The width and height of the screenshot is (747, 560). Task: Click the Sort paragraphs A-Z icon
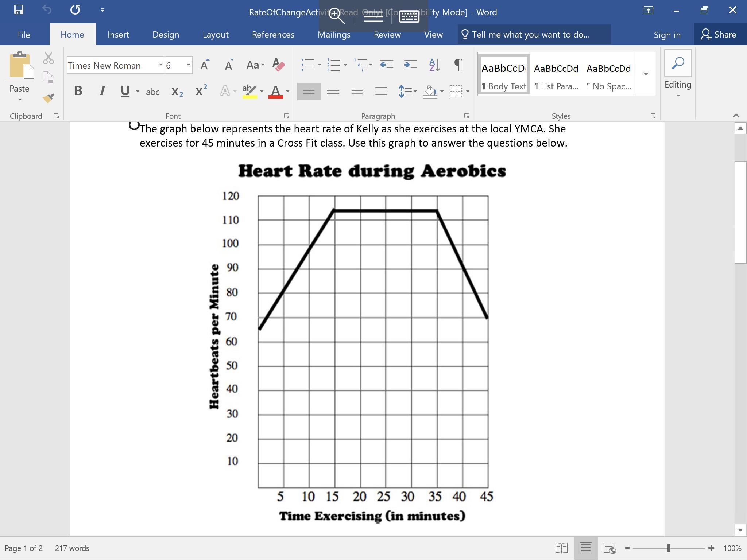click(434, 65)
